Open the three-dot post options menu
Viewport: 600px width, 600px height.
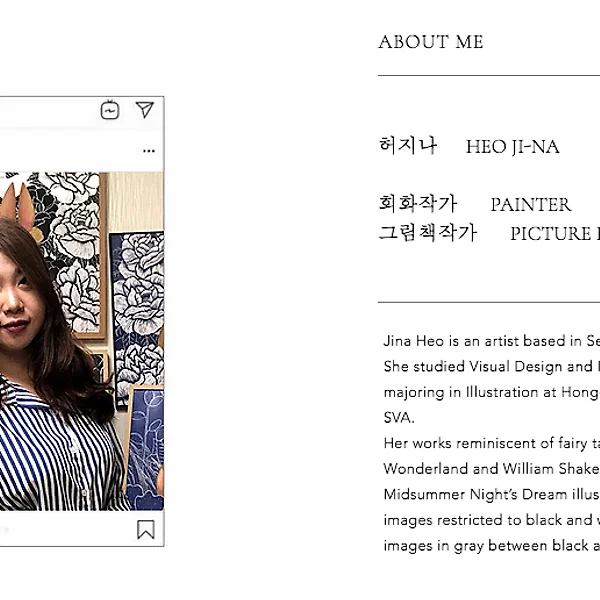(x=149, y=152)
